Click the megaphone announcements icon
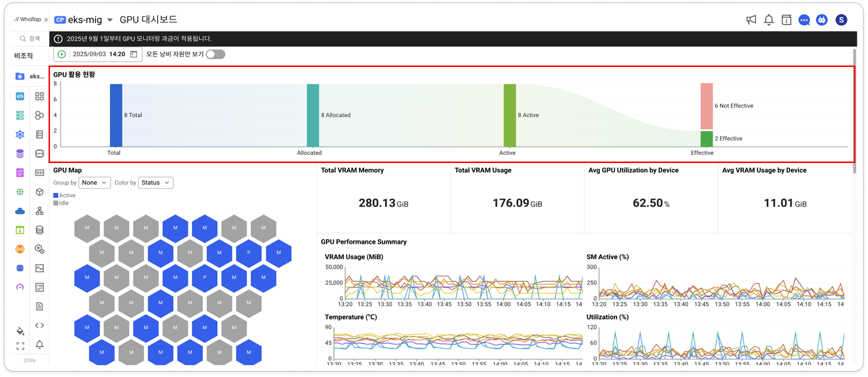 (751, 20)
